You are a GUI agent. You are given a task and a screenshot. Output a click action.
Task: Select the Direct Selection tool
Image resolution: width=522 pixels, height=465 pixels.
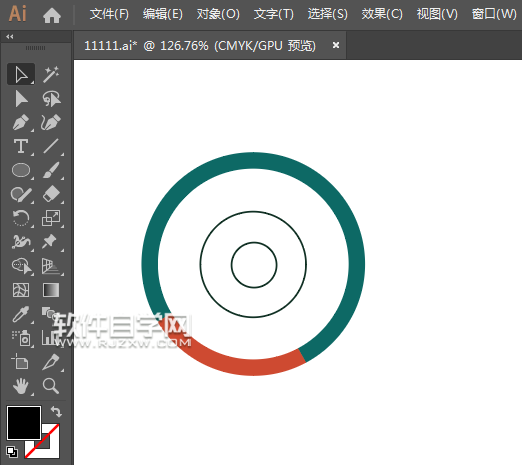(21, 99)
